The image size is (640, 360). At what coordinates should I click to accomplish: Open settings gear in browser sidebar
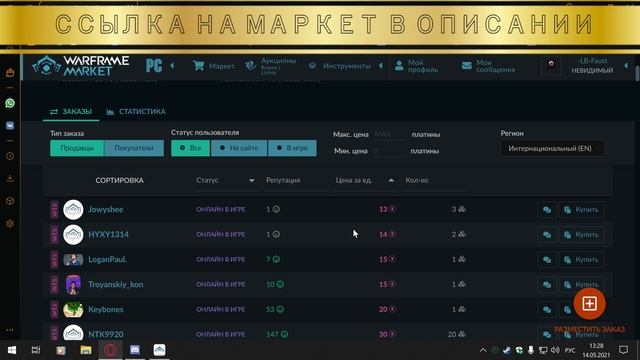10,224
